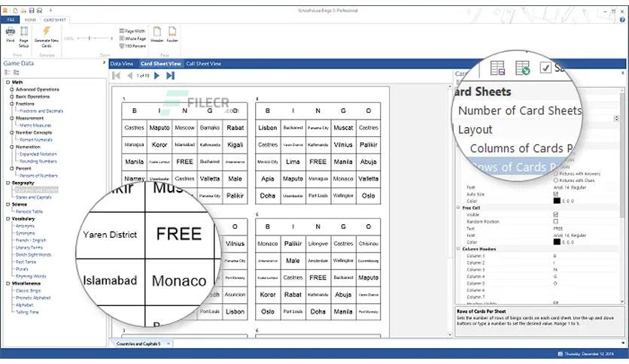Switch to the Card Sheet View tab
Screen dimensions: 629x364
[x=161, y=63]
